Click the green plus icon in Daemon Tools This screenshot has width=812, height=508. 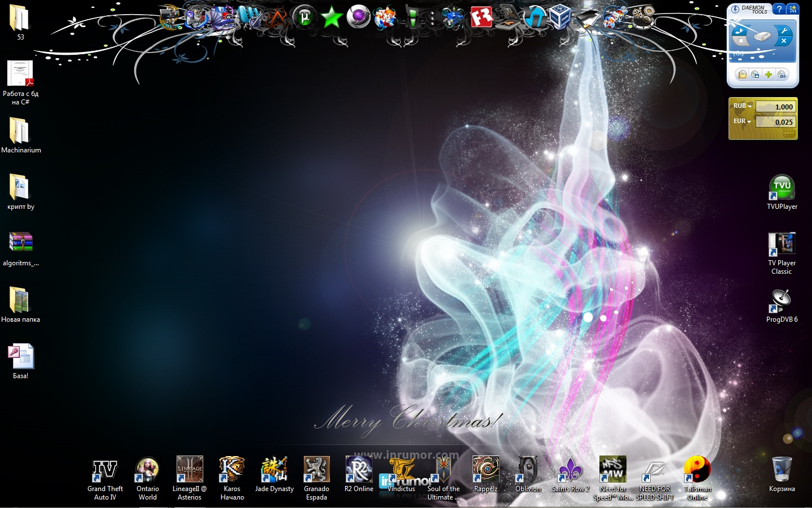point(768,75)
